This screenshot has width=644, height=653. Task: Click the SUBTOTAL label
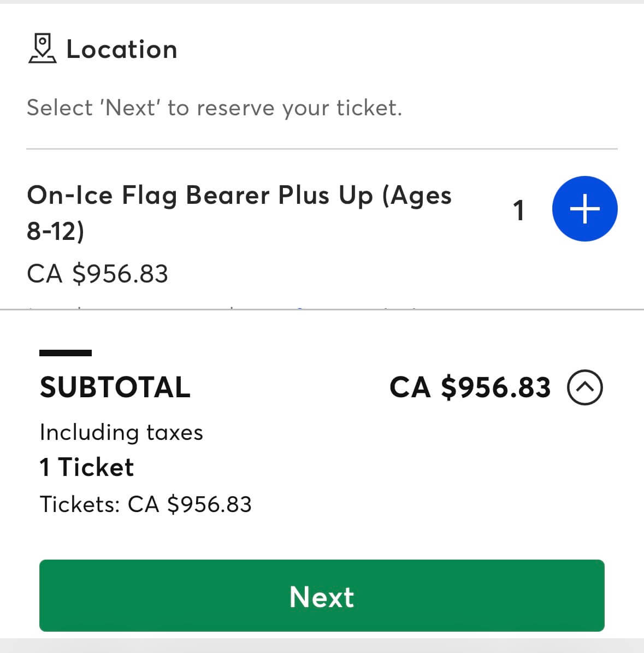(x=115, y=387)
